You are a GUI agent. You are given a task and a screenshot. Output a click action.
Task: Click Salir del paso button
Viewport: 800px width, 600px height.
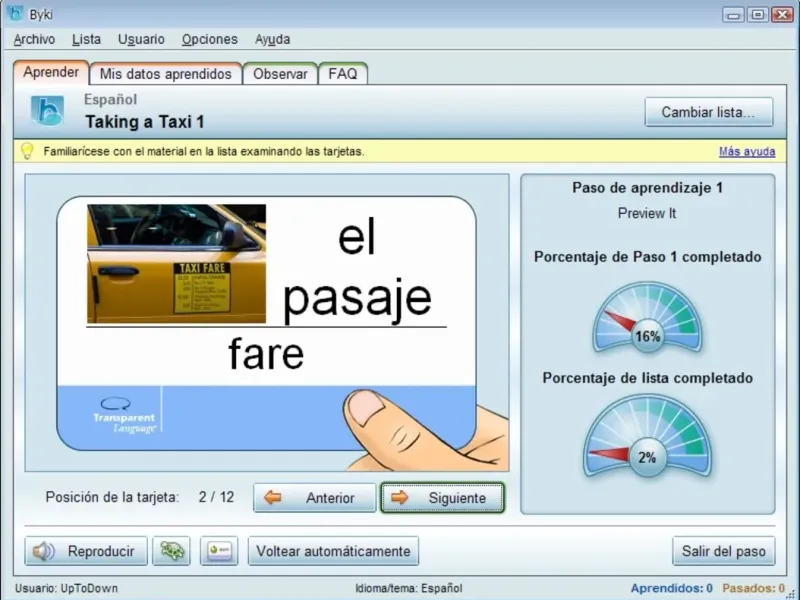tap(723, 551)
